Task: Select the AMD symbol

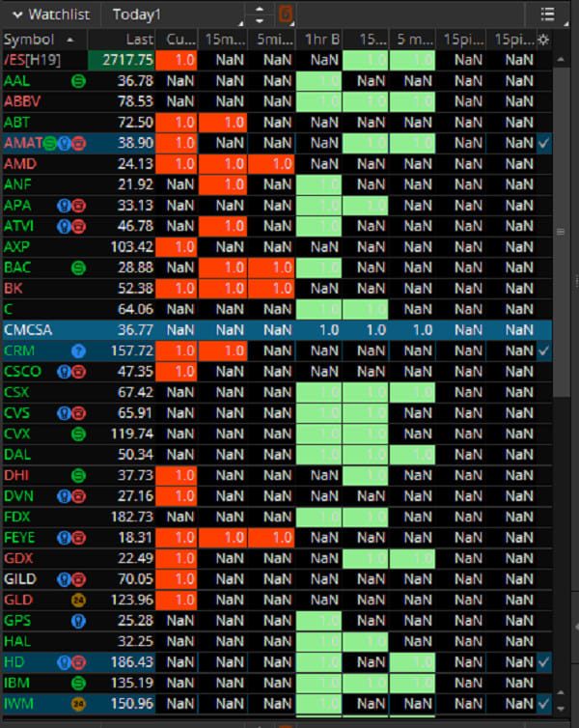Action: [20, 164]
